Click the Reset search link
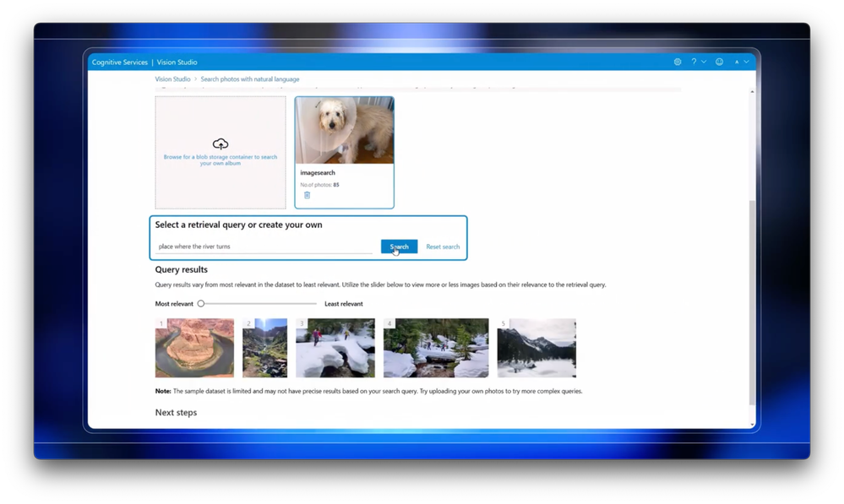 (x=443, y=247)
